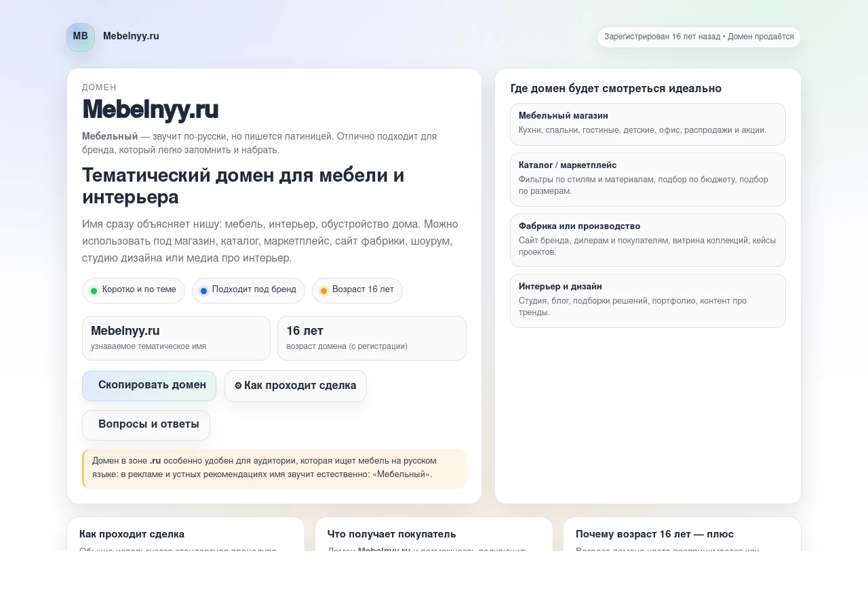Select the 'Фабрика или производство' card
The height and width of the screenshot is (610, 868).
point(648,240)
